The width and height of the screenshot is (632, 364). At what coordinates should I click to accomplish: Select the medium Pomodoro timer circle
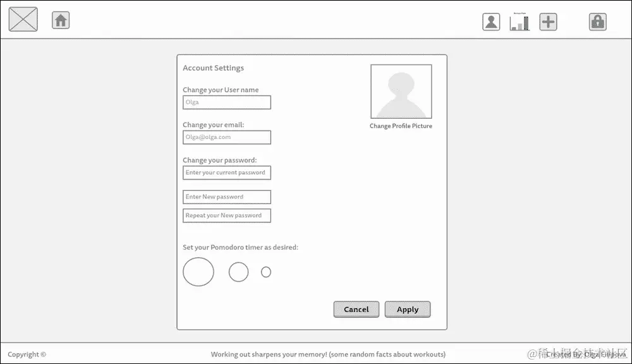pyautogui.click(x=239, y=272)
